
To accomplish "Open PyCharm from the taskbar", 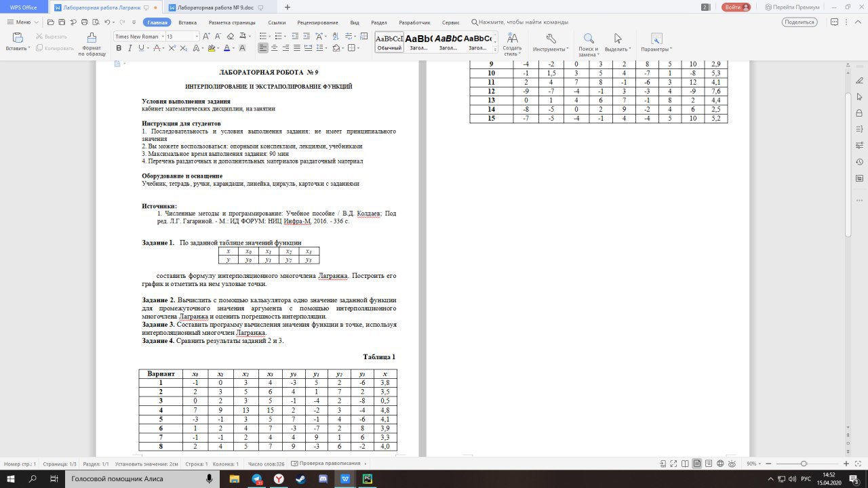I will click(368, 479).
